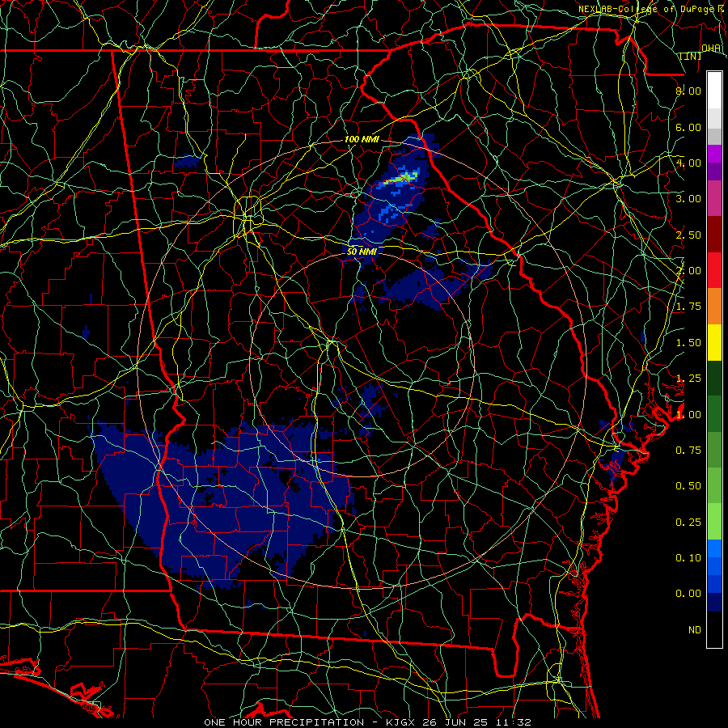Click the 0.25 legend value
This screenshot has height=728, width=728.
click(x=688, y=523)
